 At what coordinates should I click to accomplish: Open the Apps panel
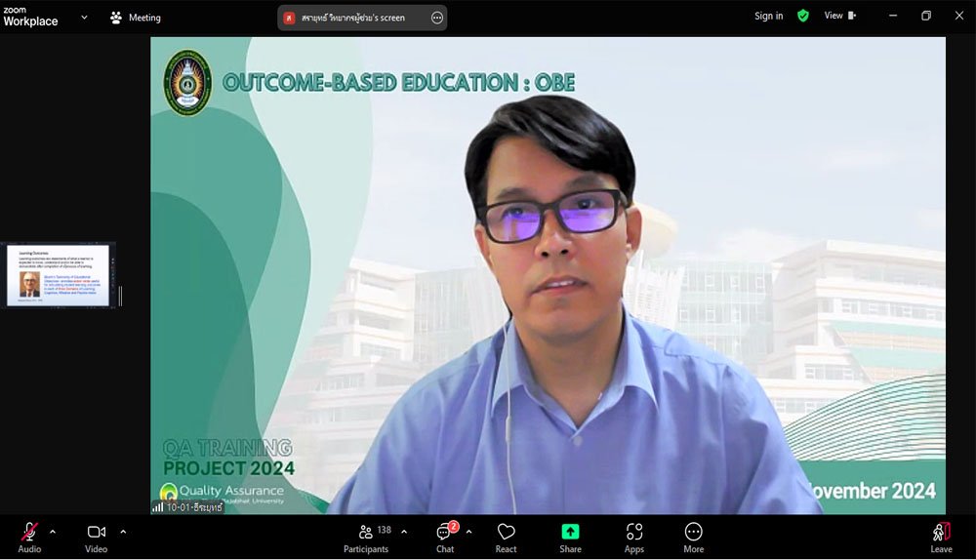coord(634,536)
